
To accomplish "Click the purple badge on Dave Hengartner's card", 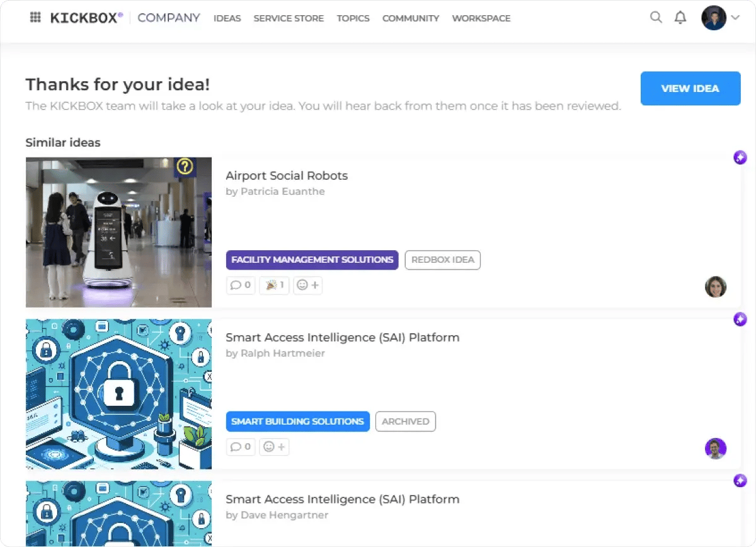I will coord(740,481).
